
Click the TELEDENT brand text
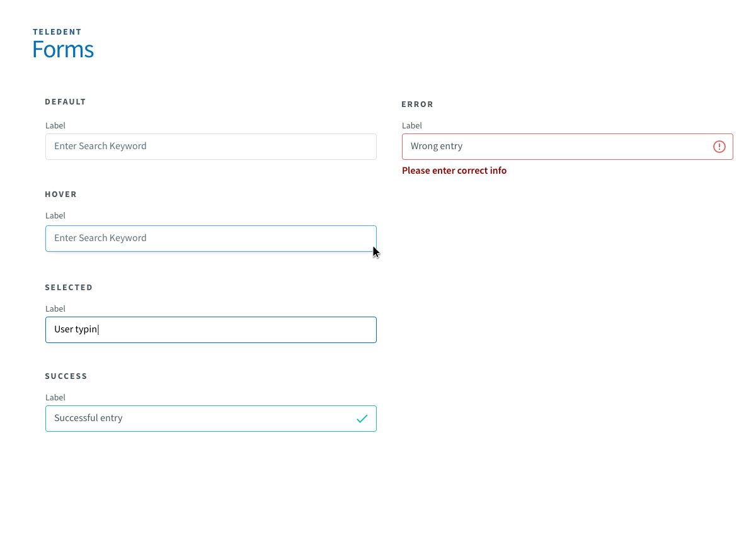coord(57,32)
